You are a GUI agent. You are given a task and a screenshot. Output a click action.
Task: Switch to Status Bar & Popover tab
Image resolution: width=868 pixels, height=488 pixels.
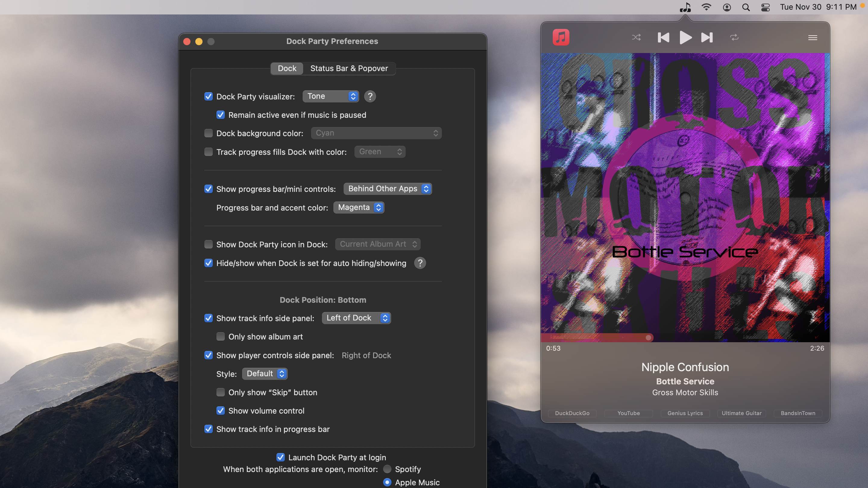tap(349, 68)
